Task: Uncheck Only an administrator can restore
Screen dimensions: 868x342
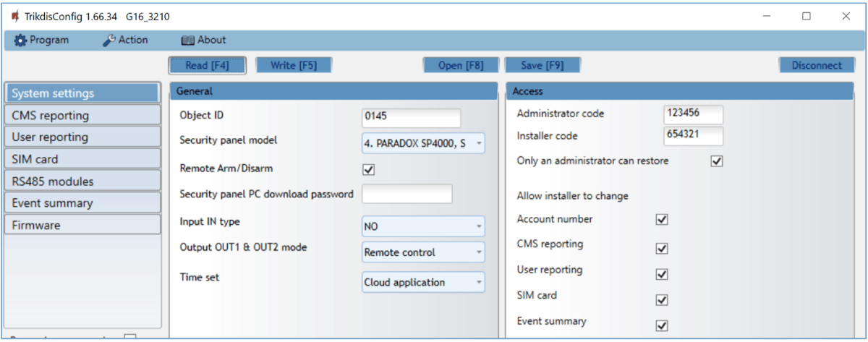Action: click(717, 161)
